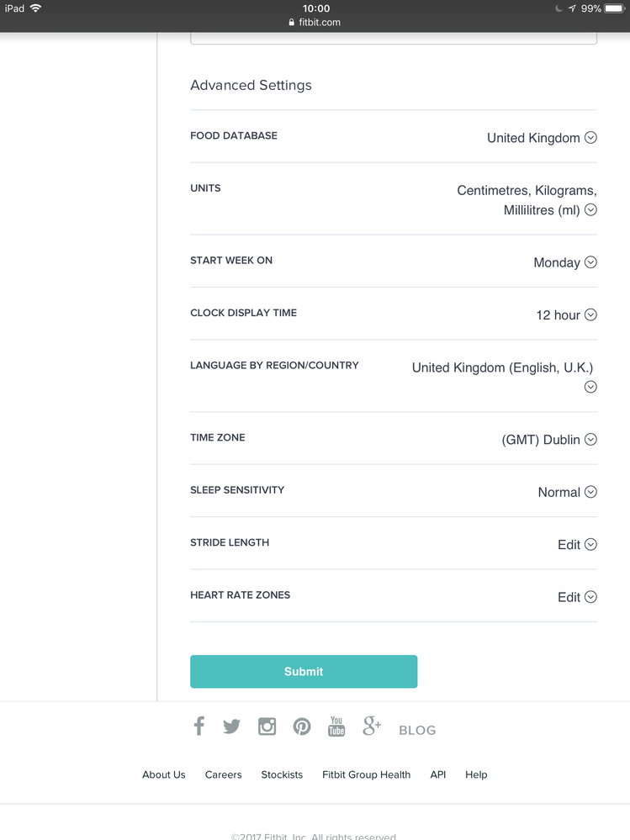Open Clock Display Time 12 hour dropdown
This screenshot has width=630, height=840.
tap(590, 314)
